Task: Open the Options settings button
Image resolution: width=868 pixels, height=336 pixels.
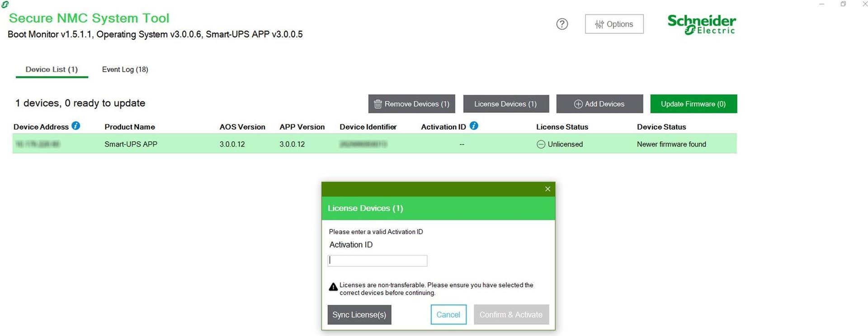Action: [x=614, y=24]
